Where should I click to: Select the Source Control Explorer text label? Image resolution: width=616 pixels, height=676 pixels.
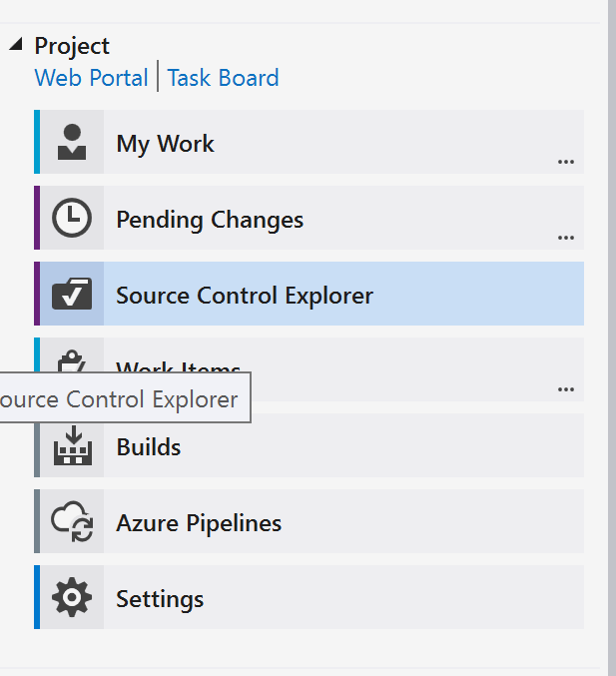pyautogui.click(x=245, y=296)
